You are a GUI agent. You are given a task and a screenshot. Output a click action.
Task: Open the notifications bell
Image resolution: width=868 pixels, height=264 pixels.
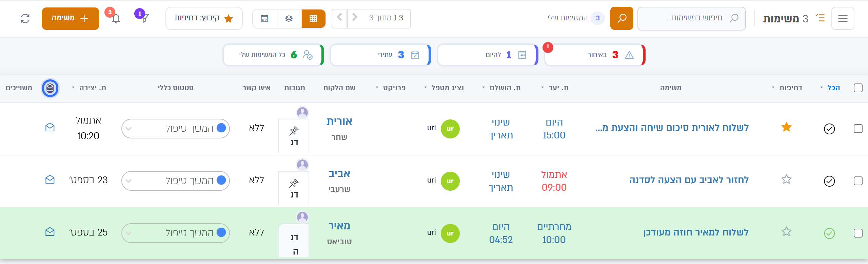tap(116, 18)
